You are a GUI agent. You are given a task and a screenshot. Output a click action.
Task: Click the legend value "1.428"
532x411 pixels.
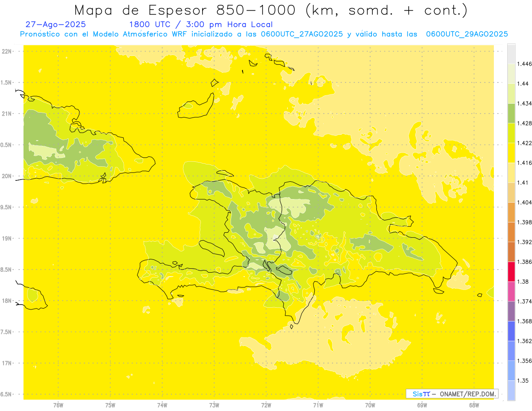[x=524, y=123]
